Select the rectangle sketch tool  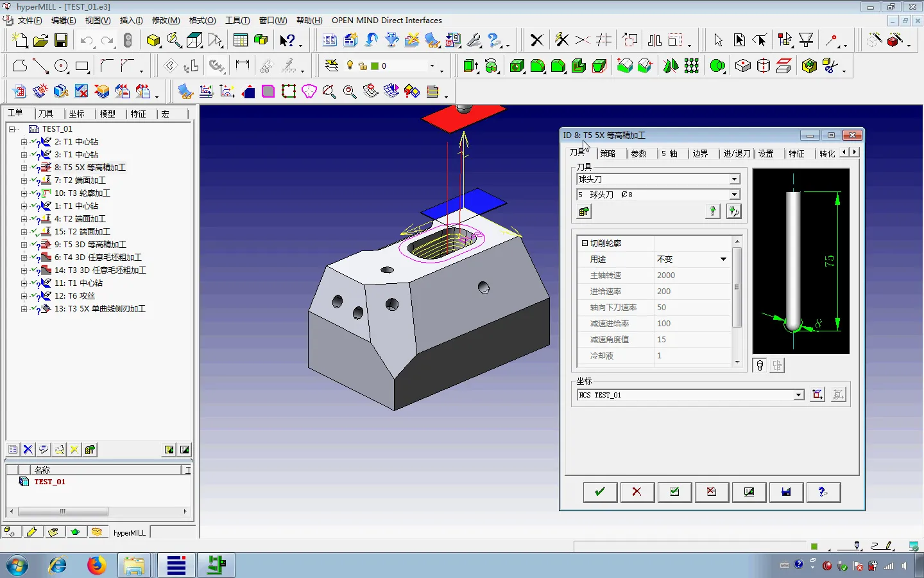81,66
